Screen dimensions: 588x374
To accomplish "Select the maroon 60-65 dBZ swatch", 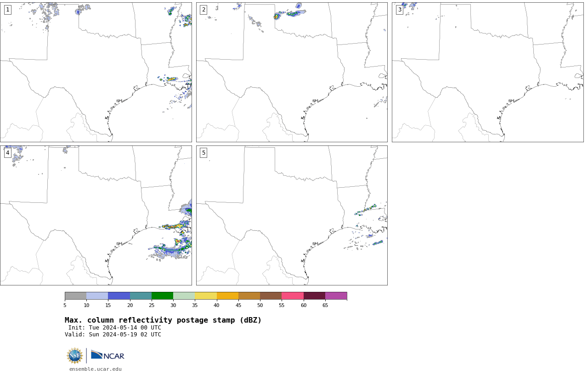I will pyautogui.click(x=314, y=296).
